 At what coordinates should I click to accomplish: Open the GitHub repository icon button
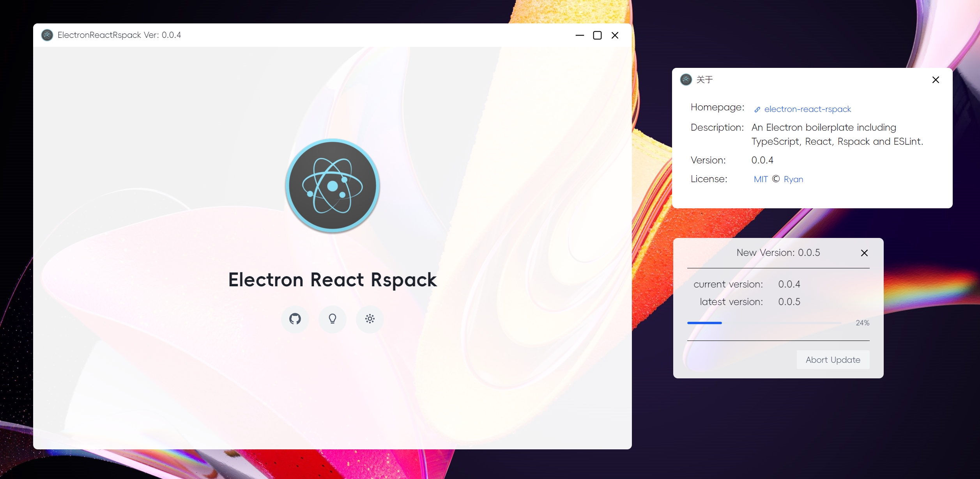pos(295,319)
